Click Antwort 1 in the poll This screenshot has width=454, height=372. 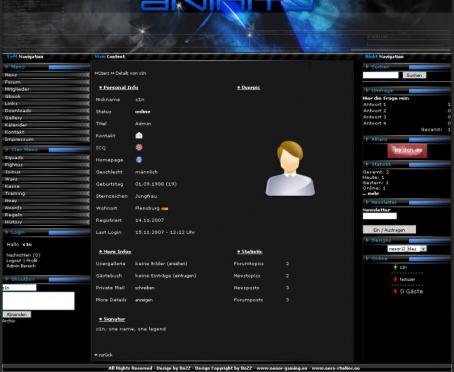point(374,104)
